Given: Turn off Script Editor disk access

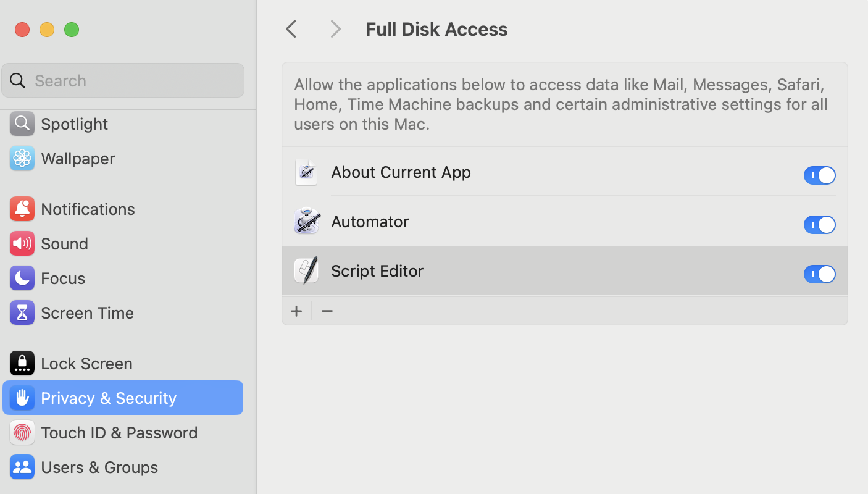Looking at the screenshot, I should (819, 274).
